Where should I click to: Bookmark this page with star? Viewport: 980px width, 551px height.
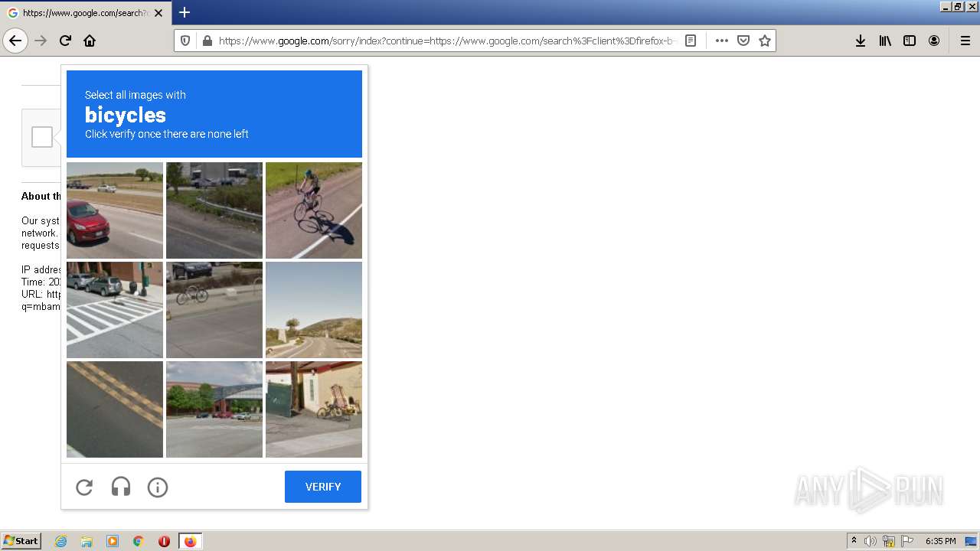click(764, 41)
